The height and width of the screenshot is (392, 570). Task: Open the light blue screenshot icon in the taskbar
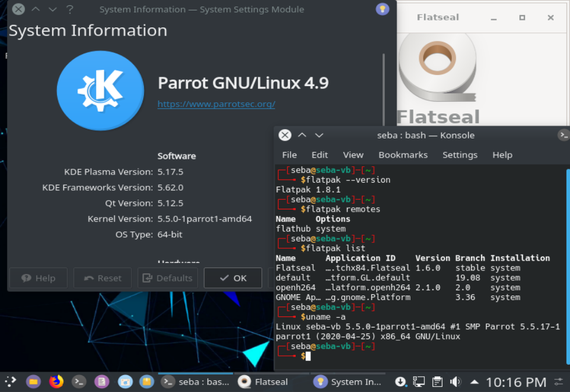click(x=125, y=382)
